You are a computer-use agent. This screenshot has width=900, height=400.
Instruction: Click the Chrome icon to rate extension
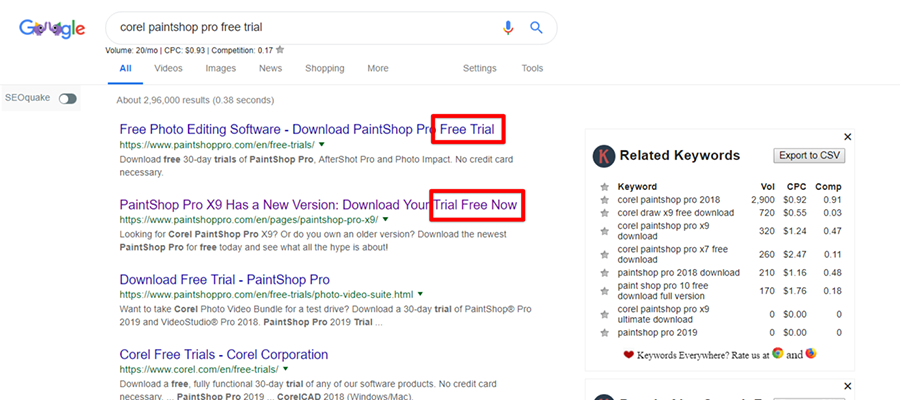[777, 353]
